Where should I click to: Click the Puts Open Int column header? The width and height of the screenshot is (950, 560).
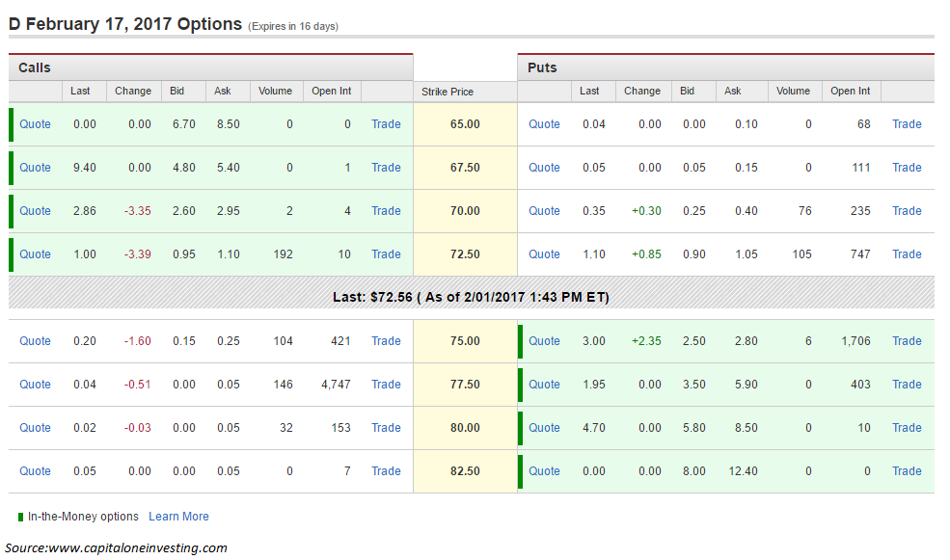850,91
